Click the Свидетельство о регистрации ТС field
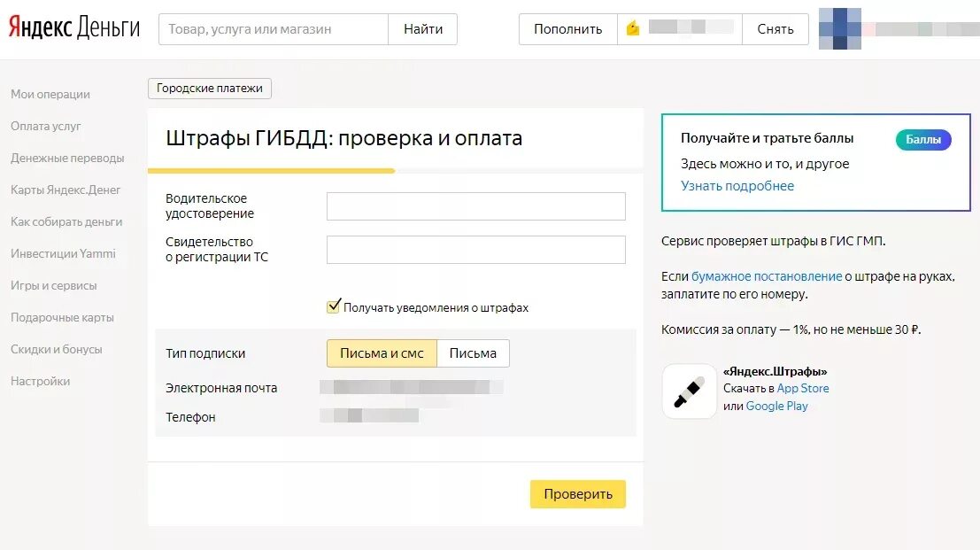The height and width of the screenshot is (550, 980). (x=475, y=250)
